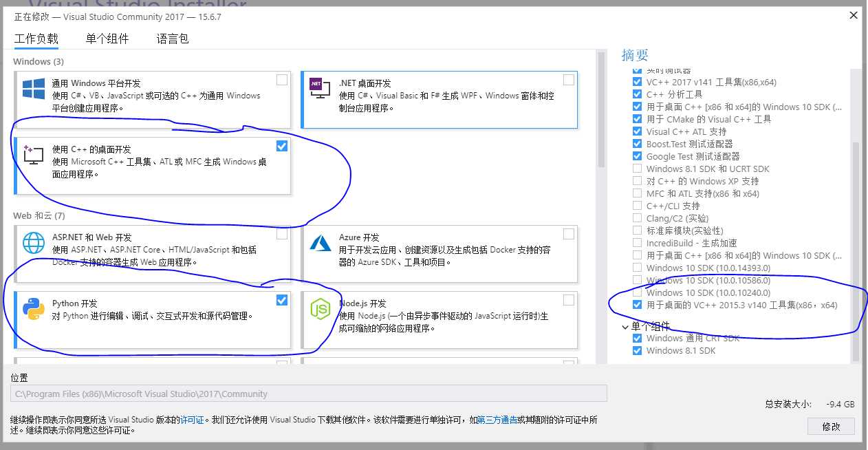The image size is (868, 450).
Task: Toggle the C++ 分析工具 checkbox
Action: pos(637,94)
